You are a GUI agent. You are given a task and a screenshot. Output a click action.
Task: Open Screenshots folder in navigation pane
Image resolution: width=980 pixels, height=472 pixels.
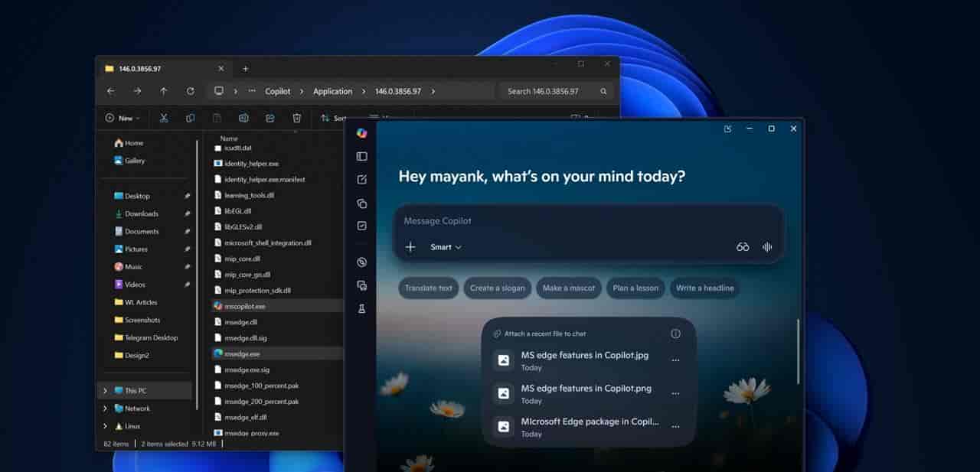pyautogui.click(x=142, y=321)
